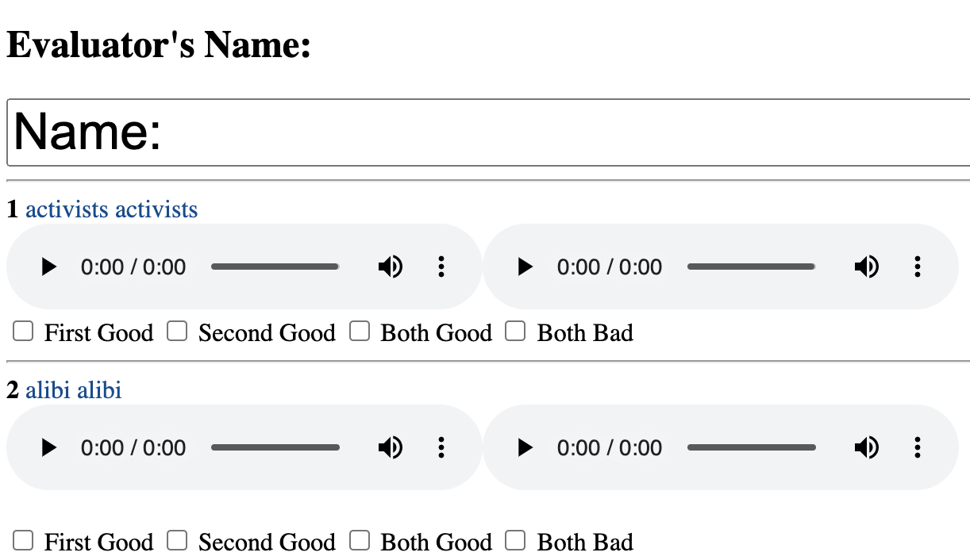Tick Second Good for alibi row
The width and height of the screenshot is (970, 560).
177,541
